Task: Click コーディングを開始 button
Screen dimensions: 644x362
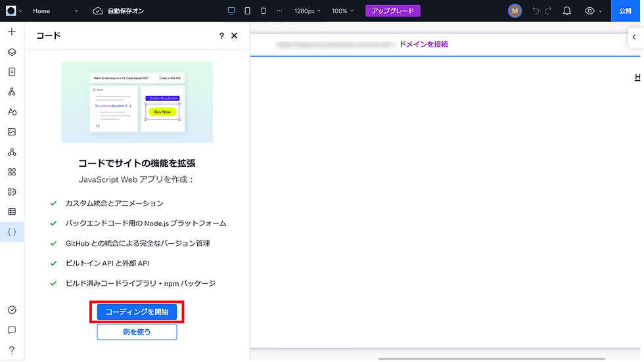Action: [137, 312]
